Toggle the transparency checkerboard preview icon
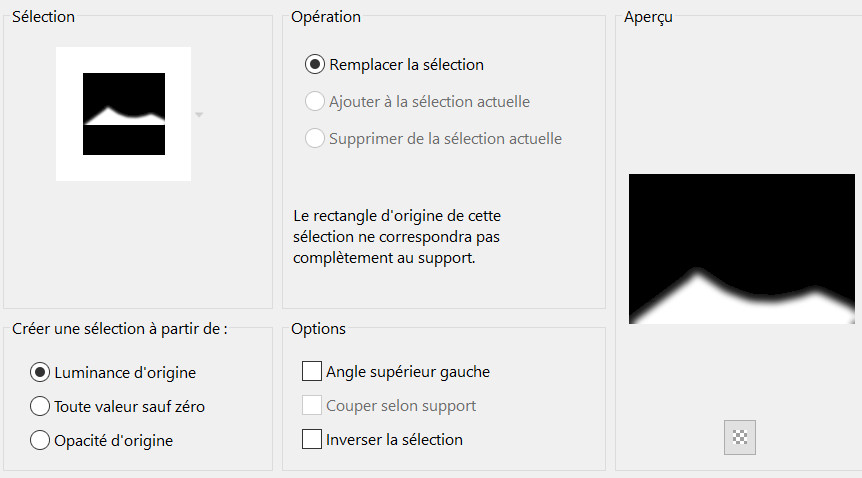This screenshot has width=862, height=478. point(740,436)
